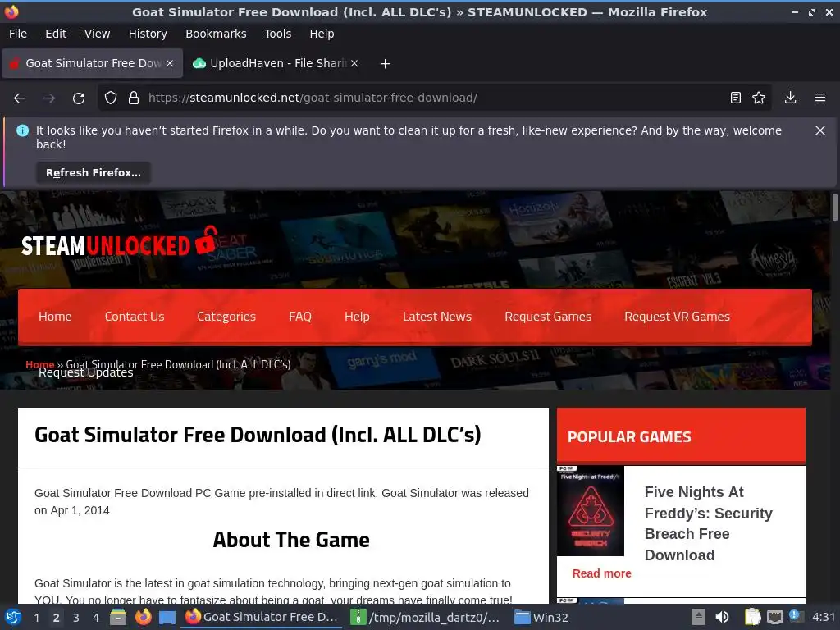The image size is (840, 630).
Task: Click the Refresh Firefox button
Action: tap(94, 173)
